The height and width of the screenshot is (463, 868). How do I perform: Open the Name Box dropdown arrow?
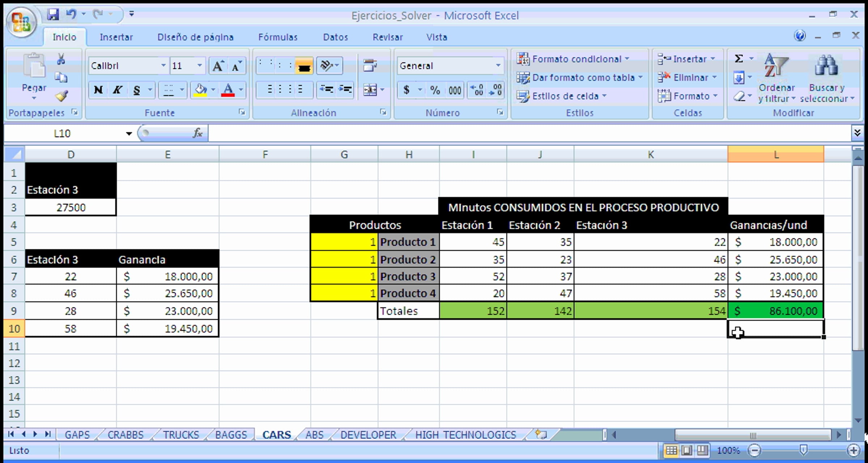(129, 134)
